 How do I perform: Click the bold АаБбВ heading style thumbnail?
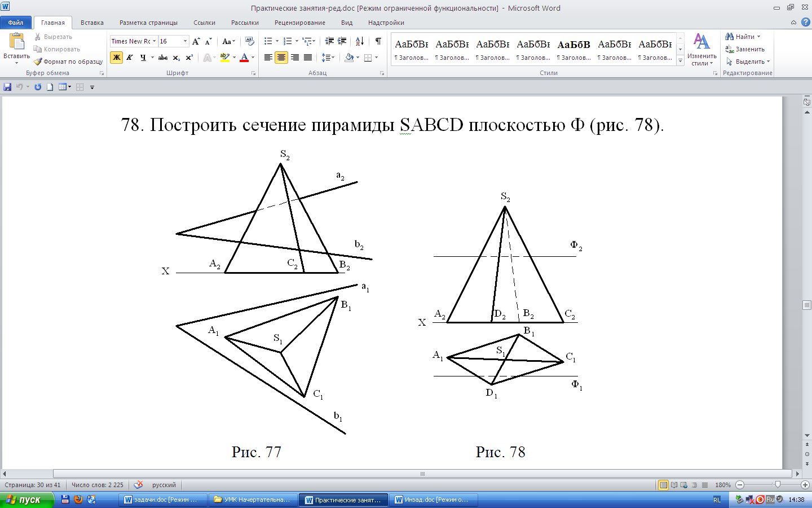click(x=574, y=50)
